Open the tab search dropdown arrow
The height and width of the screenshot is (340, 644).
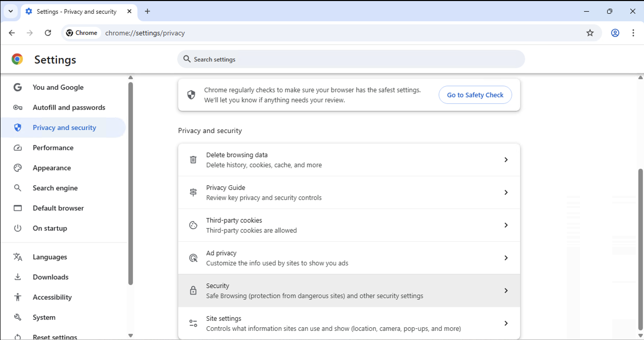point(11,11)
